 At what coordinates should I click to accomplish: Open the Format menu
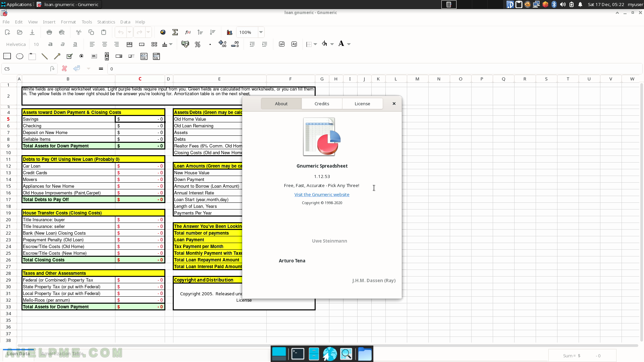point(68,22)
